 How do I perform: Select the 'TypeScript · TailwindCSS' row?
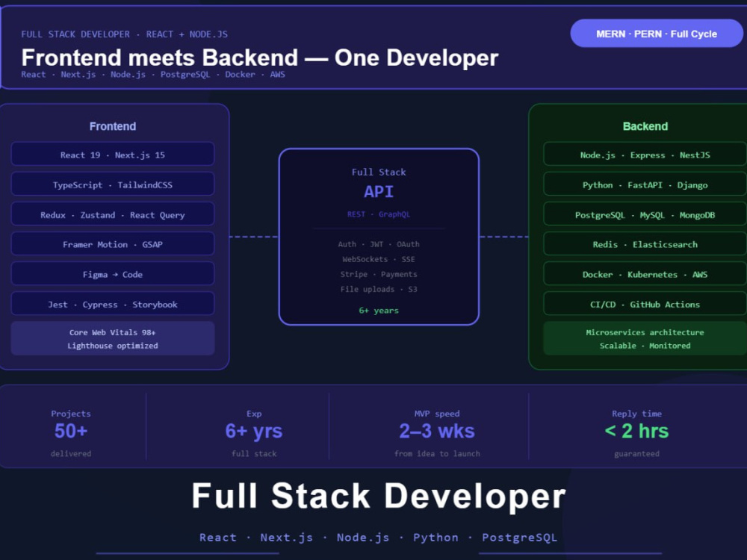click(113, 184)
